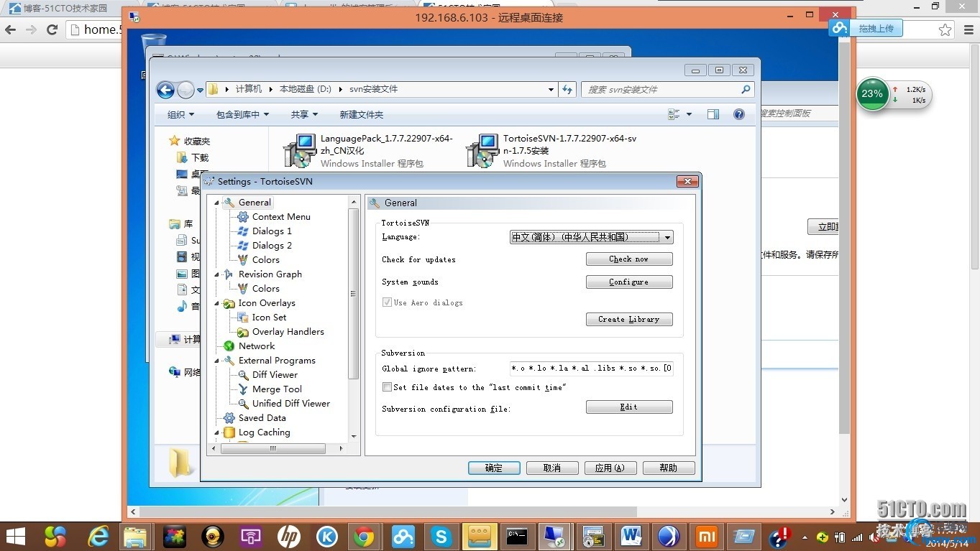
Task: Click Explorer address bar refresh icon
Action: (x=567, y=89)
